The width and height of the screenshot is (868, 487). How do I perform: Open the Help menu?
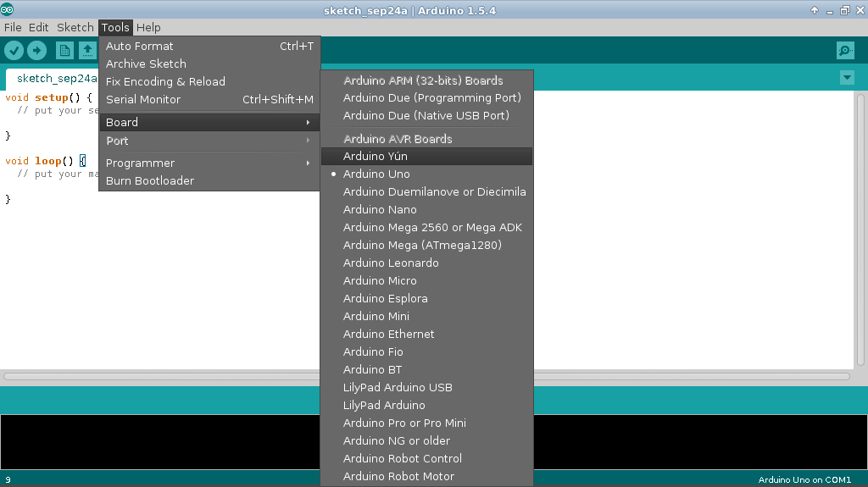click(x=148, y=27)
